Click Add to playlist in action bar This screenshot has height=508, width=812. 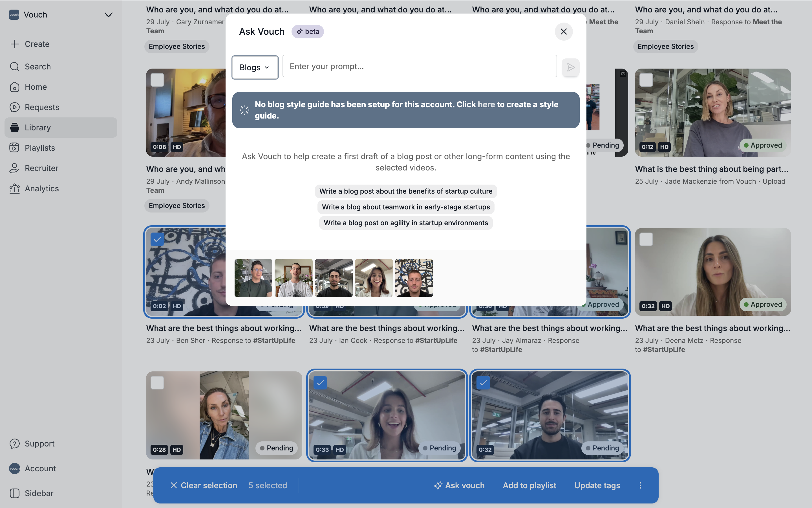coord(529,485)
